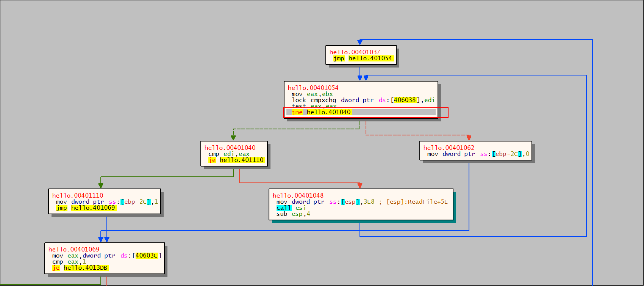Image resolution: width=644 pixels, height=286 pixels.
Task: Click the je hello.4013DB jump line
Action: tap(80, 268)
